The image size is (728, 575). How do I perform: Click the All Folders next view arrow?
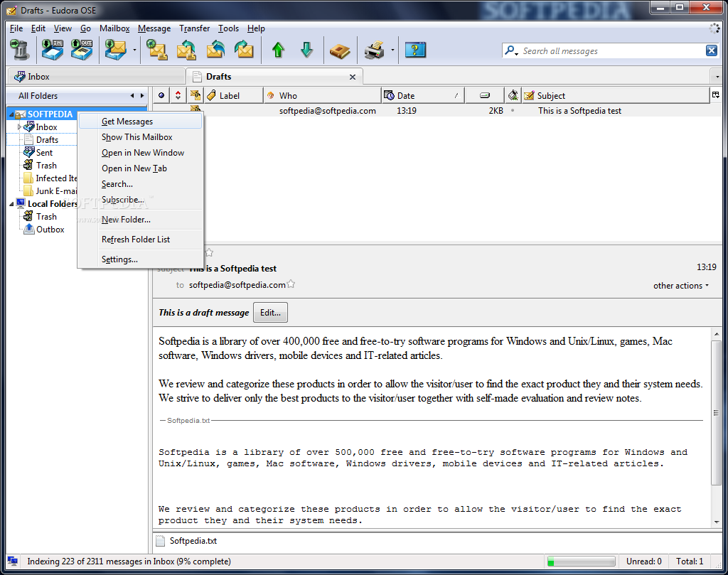(x=142, y=96)
